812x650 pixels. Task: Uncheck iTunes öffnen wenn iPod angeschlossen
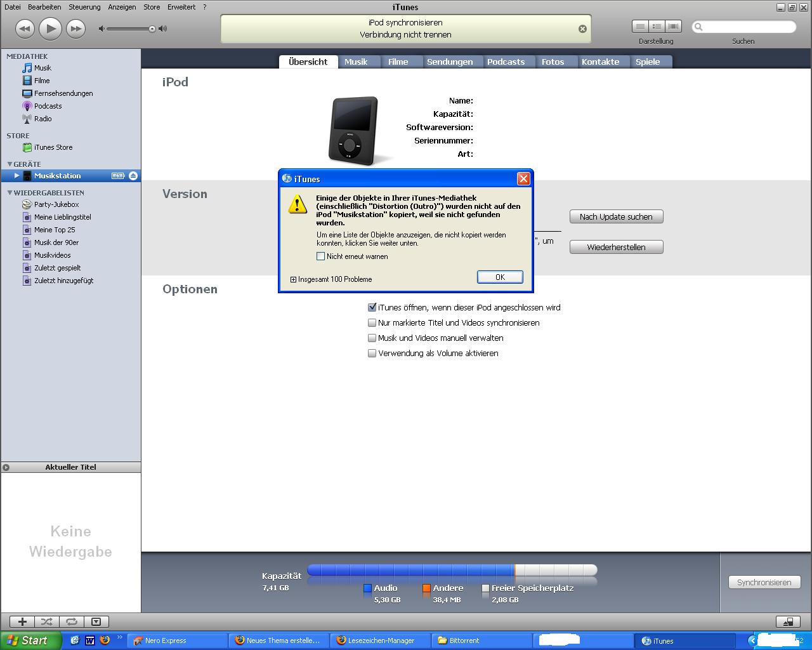point(372,307)
